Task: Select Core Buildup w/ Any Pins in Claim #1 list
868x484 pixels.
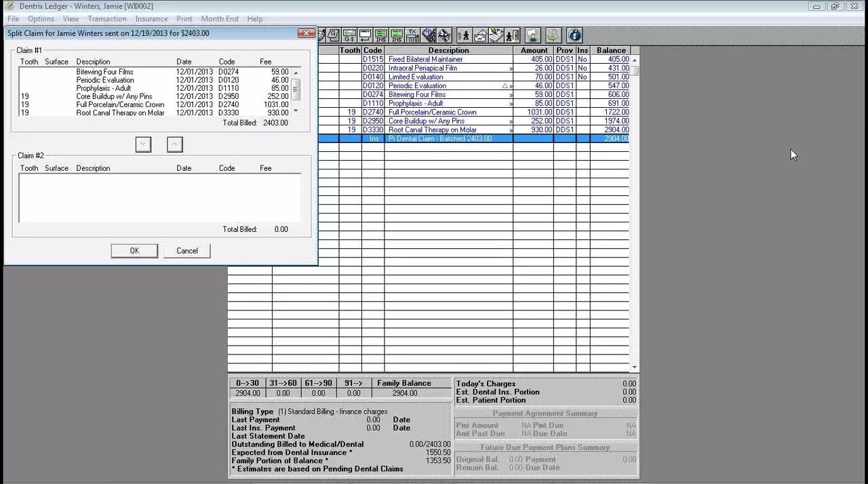Action: click(155, 96)
